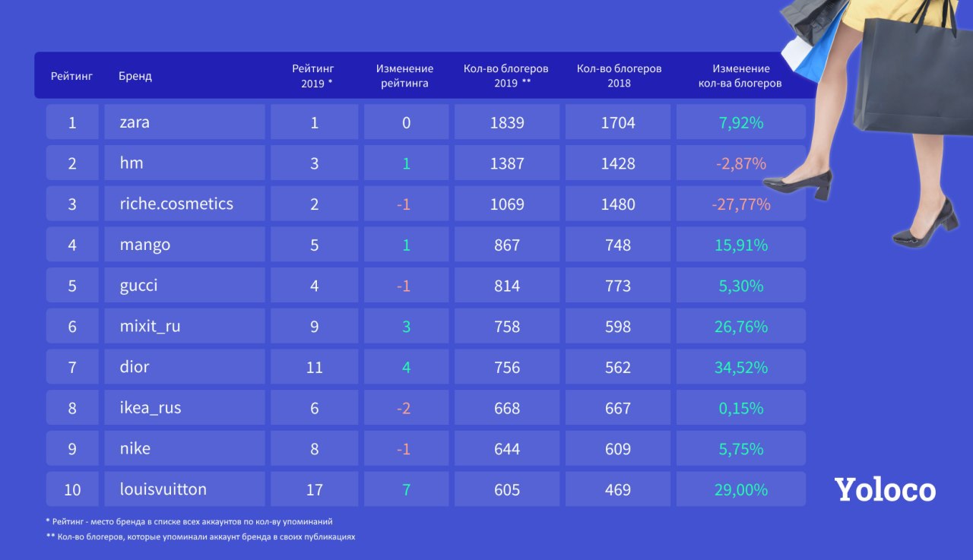Click the -27,77% change cell
The image size is (973, 560).
[741, 204]
